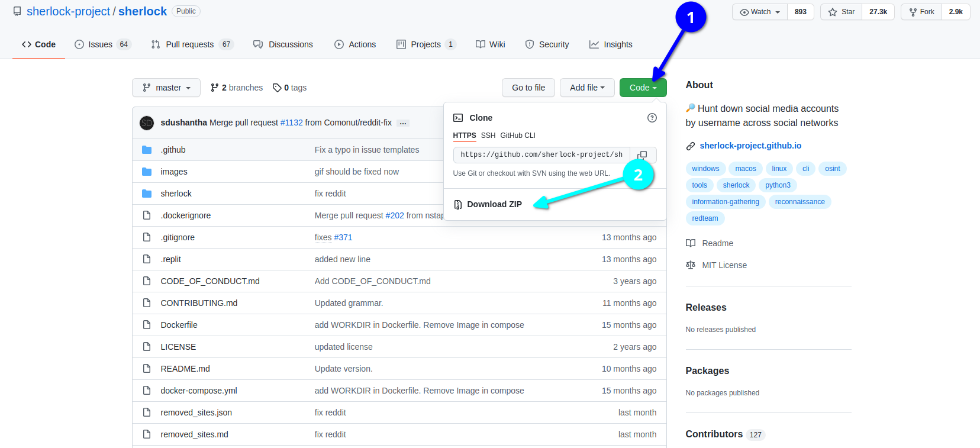Open the Issues tab
The image size is (980, 448).
click(103, 44)
